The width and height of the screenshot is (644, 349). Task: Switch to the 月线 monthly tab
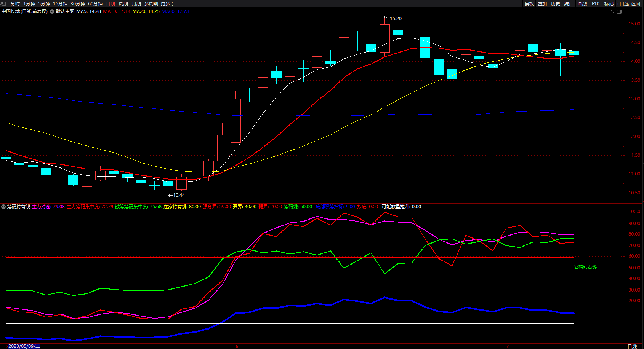pos(136,4)
